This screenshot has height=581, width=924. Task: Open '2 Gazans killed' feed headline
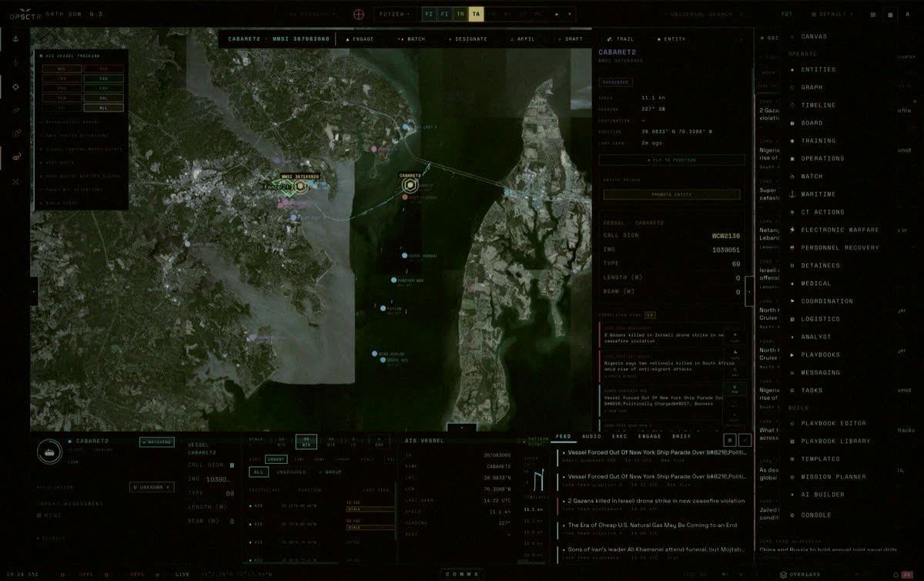point(653,501)
